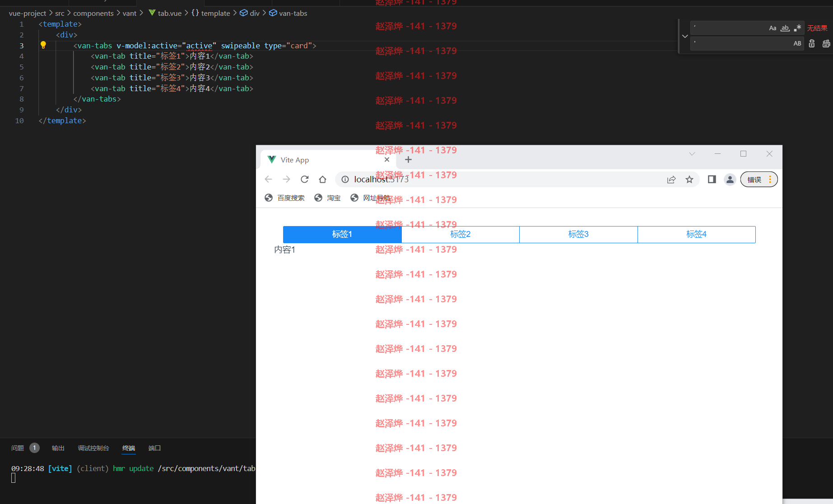Viewport: 833px width, 504px height.
Task: Open van-tabs breadcrumb symbol
Action: point(288,13)
